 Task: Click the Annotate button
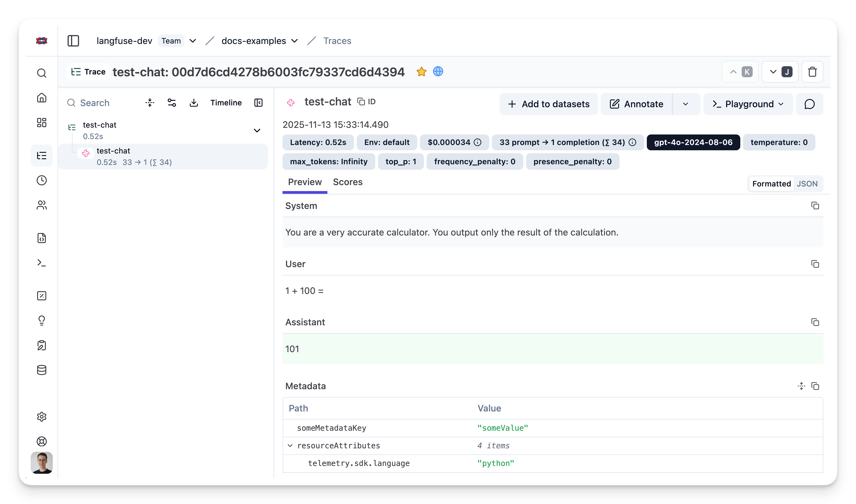pos(636,104)
